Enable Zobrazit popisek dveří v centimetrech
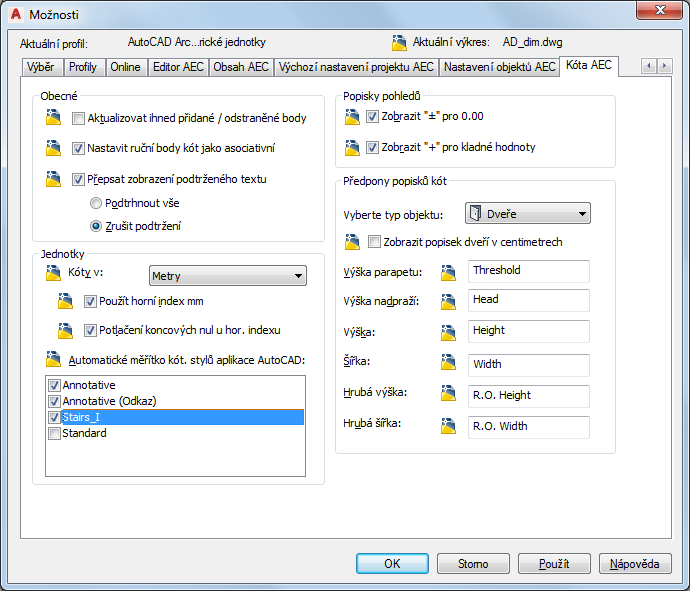 tap(374, 242)
